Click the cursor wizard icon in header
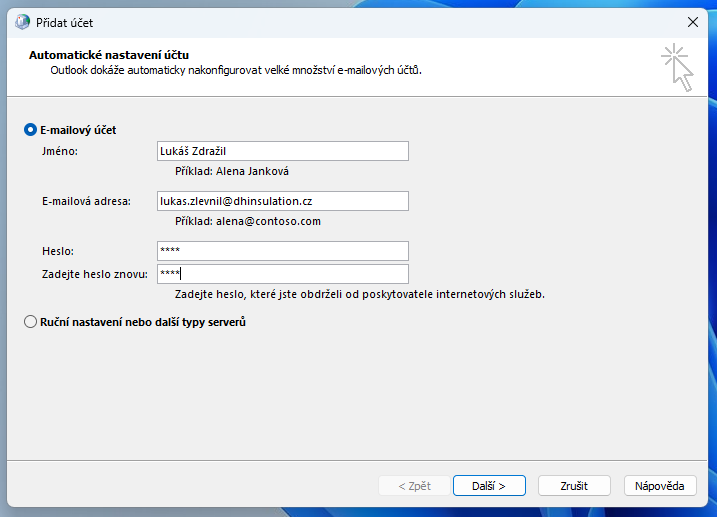This screenshot has height=517, width=717. point(677,66)
